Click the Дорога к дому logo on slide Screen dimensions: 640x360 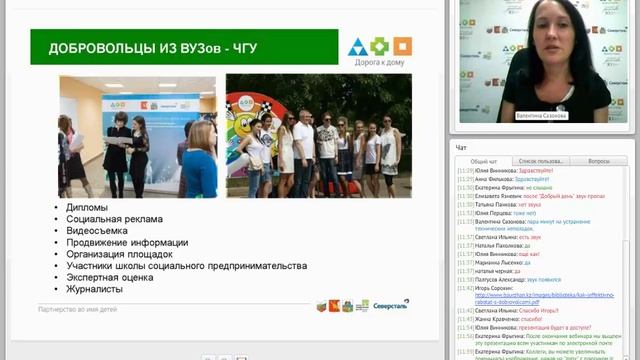click(x=380, y=52)
